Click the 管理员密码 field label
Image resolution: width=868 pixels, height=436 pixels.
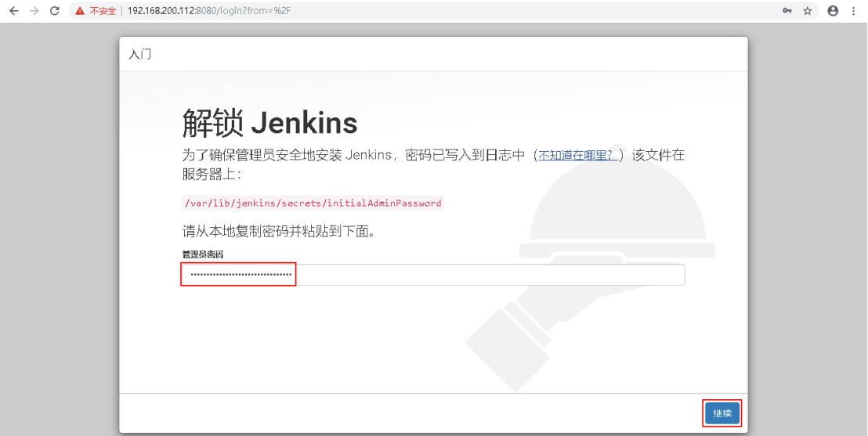[x=203, y=254]
